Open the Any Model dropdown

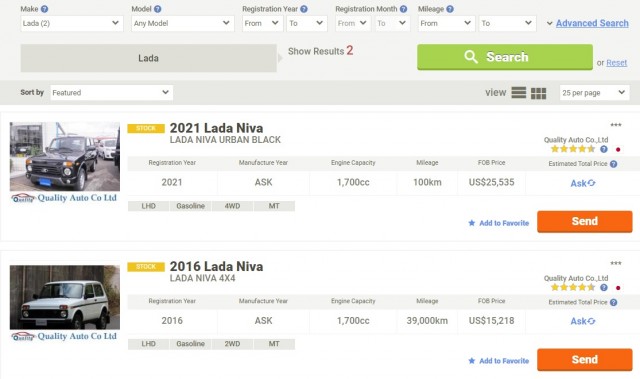tap(182, 23)
